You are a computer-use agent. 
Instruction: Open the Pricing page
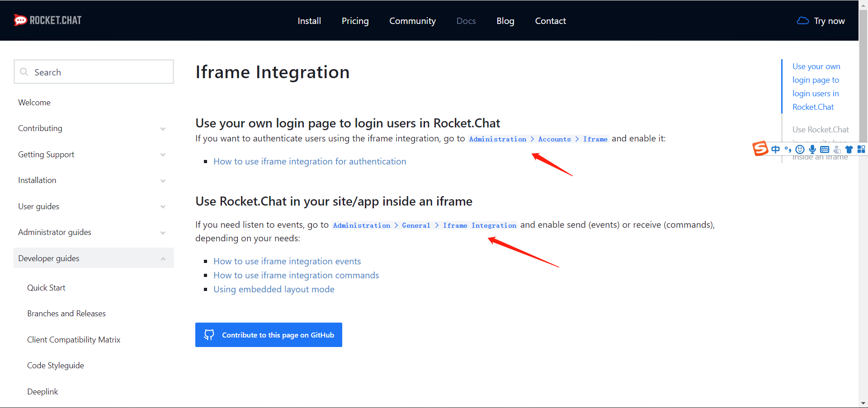[x=355, y=21]
